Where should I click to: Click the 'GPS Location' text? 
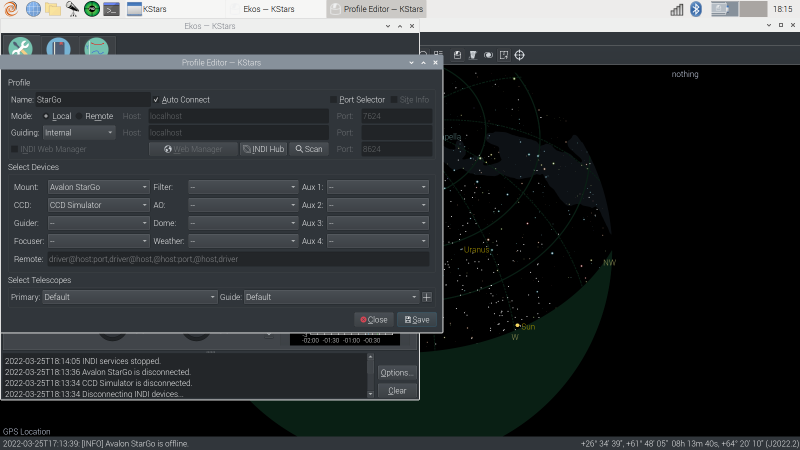coord(27,432)
